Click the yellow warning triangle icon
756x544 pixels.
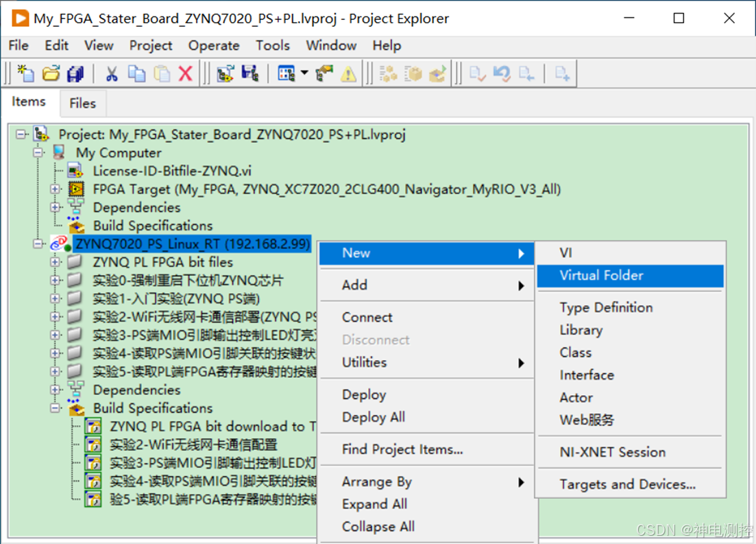point(348,73)
